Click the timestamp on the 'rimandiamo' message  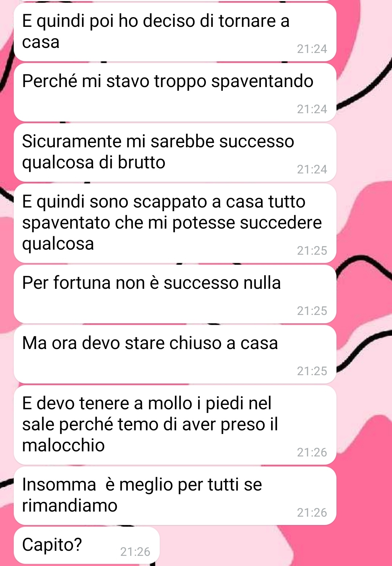pyautogui.click(x=312, y=513)
